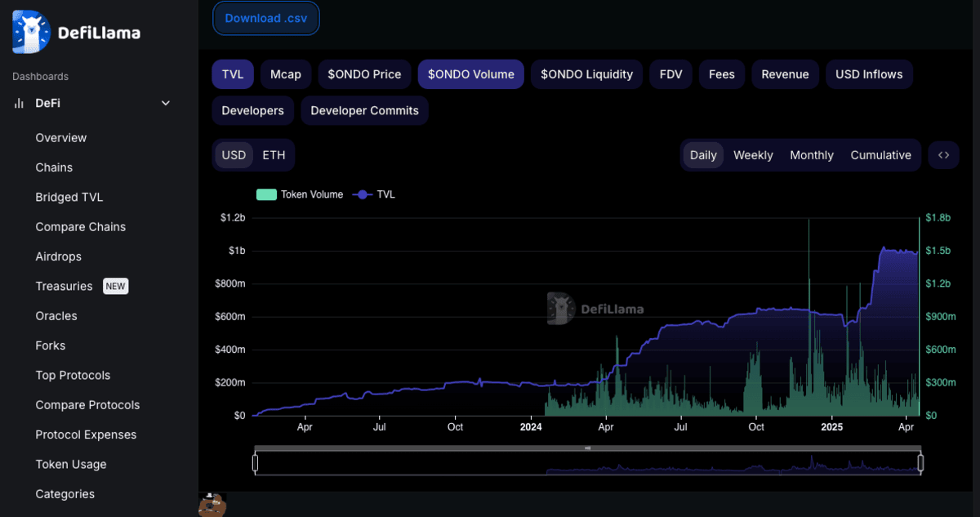Grab the left range slider handle
The height and width of the screenshot is (517, 980).
(256, 463)
